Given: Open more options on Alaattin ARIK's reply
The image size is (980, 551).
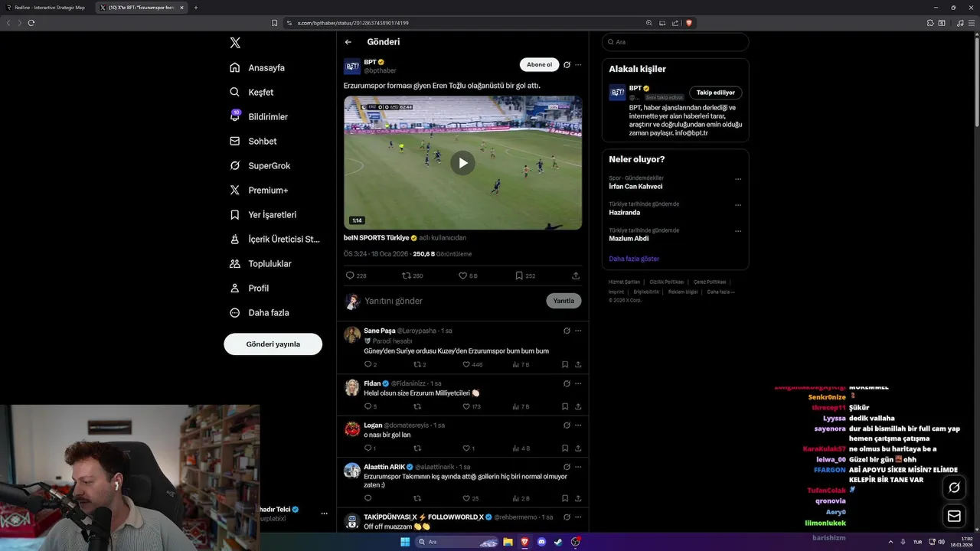Looking at the screenshot, I should coord(578,467).
